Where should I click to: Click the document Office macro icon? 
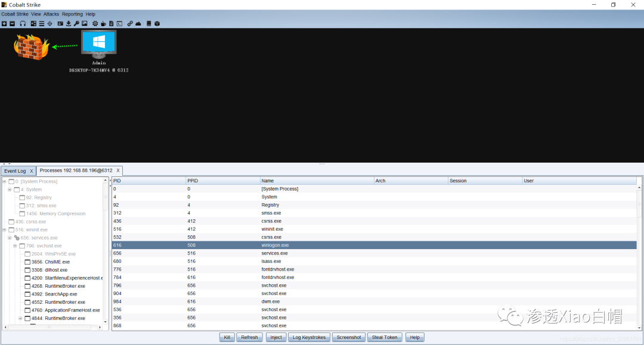pos(112,24)
